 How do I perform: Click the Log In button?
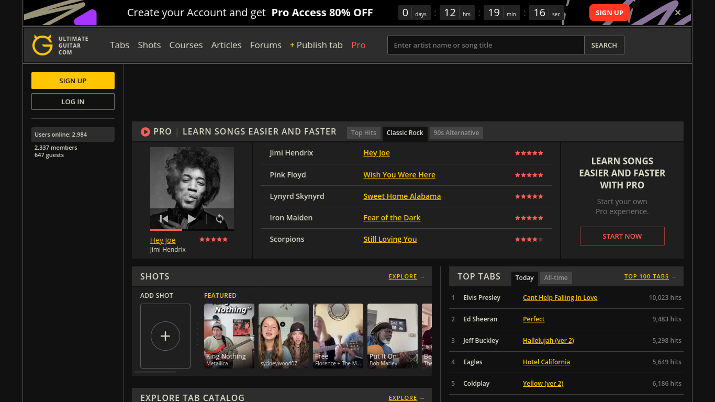pyautogui.click(x=73, y=102)
